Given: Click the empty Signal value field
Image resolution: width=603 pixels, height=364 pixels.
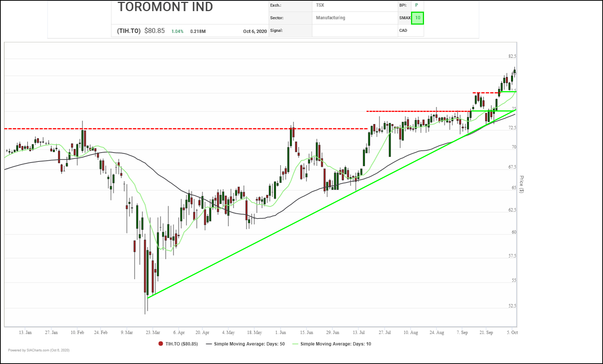Looking at the screenshot, I should 354,30.
